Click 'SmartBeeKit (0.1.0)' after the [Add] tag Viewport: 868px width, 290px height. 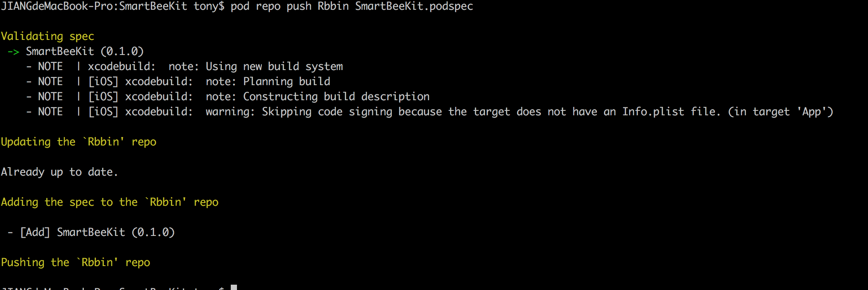coord(115,232)
